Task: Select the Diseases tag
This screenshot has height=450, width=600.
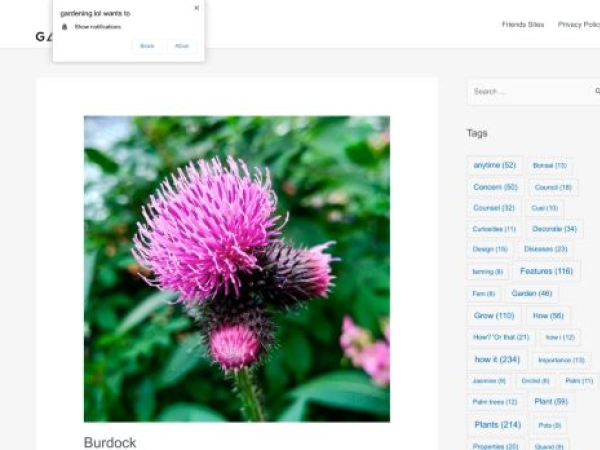Action: [x=545, y=249]
